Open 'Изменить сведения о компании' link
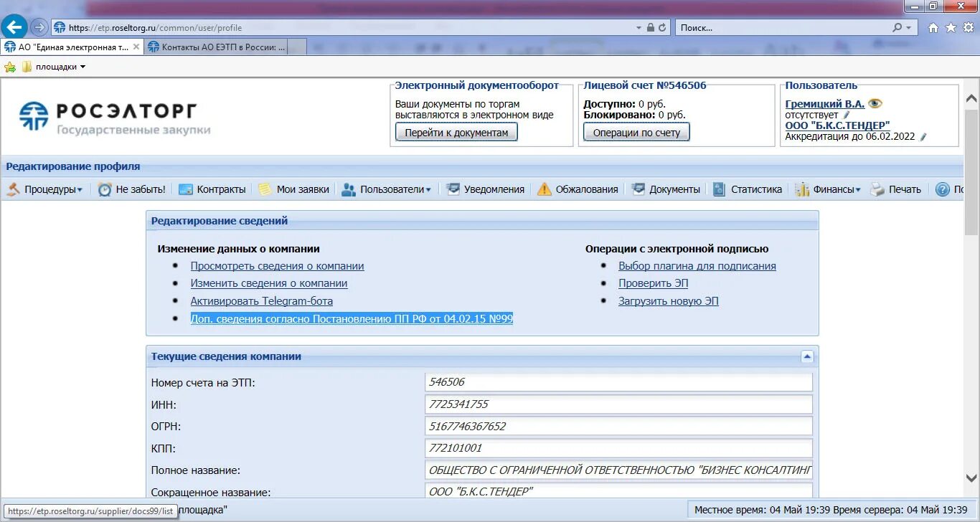Viewport: 980px width, 522px height. point(269,283)
